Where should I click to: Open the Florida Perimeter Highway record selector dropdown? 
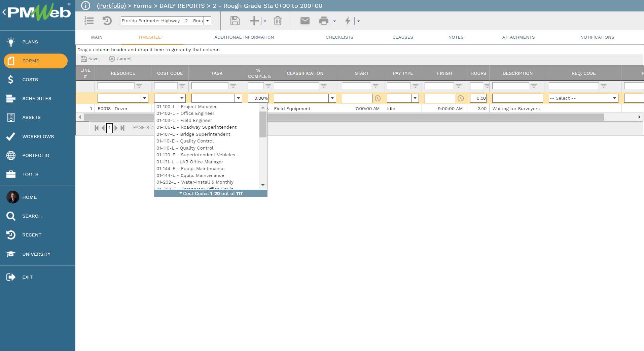tap(208, 21)
